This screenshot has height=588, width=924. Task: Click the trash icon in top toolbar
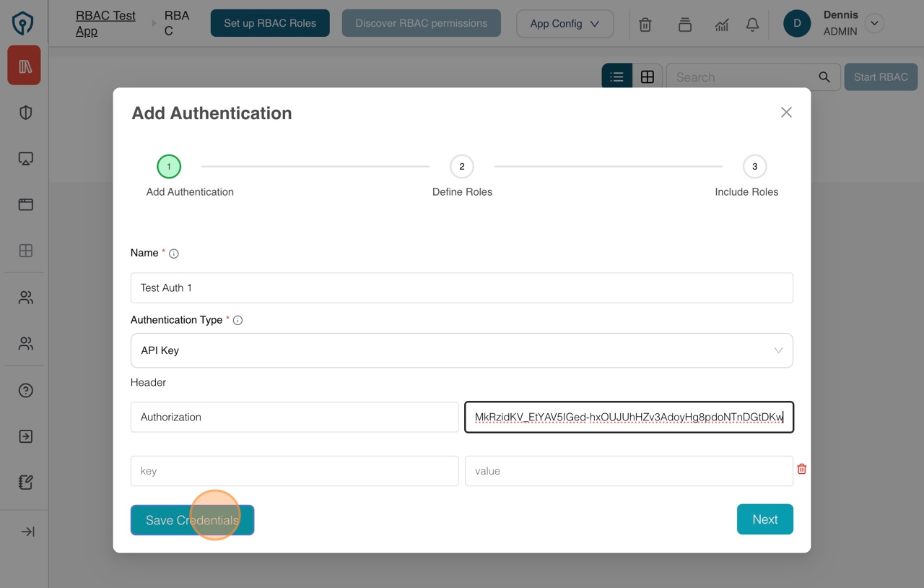tap(645, 25)
